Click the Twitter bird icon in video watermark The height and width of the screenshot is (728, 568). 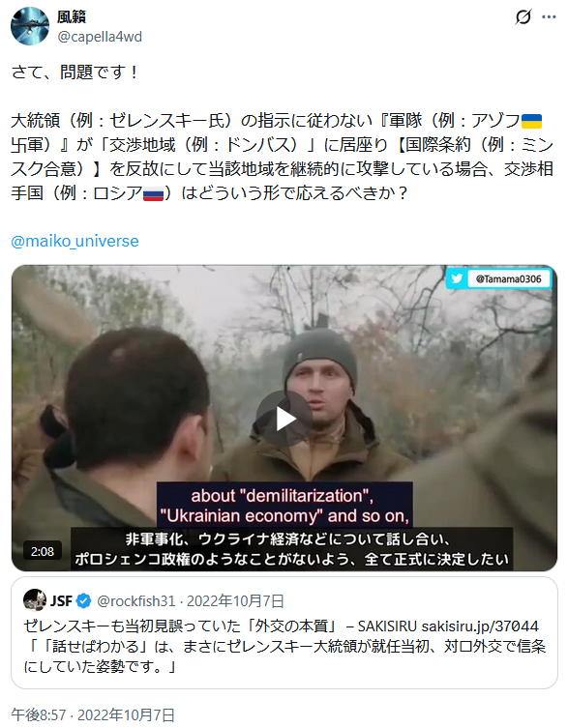(457, 278)
